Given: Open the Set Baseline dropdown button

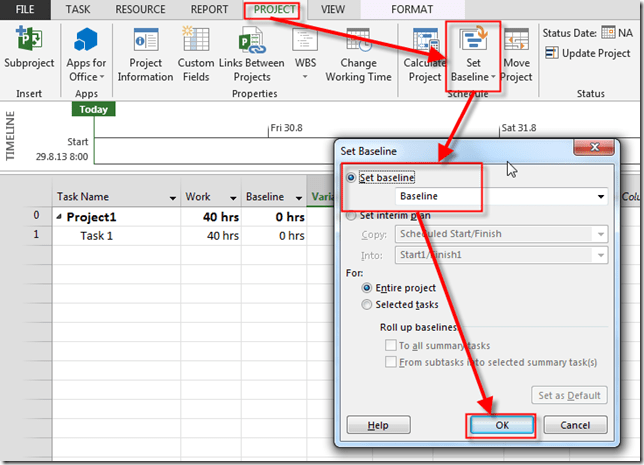Looking at the screenshot, I should tap(471, 60).
